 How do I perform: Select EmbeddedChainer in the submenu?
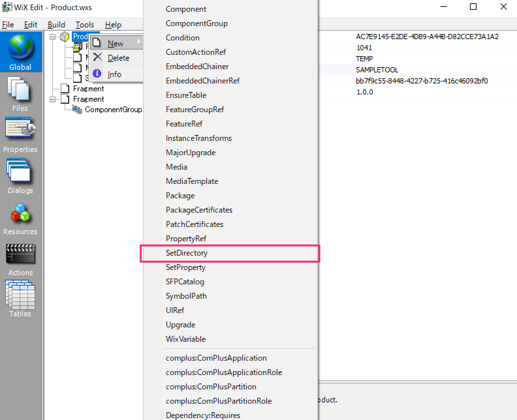(230, 67)
